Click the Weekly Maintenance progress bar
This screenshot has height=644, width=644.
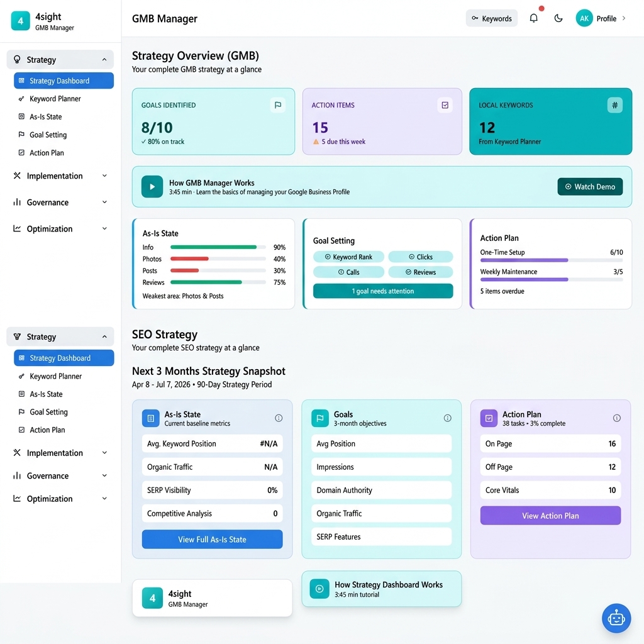551,279
